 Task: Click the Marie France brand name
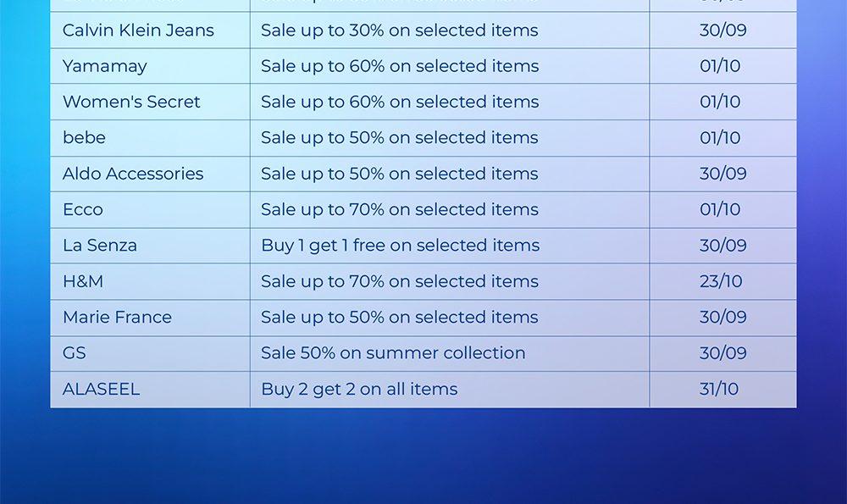[x=117, y=318]
